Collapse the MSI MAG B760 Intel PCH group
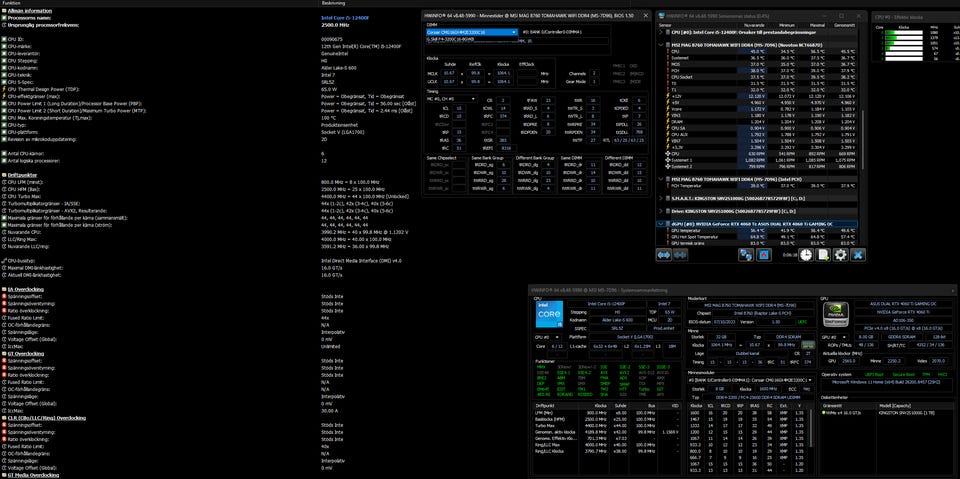Screen dimensions: 960x479 661,179
